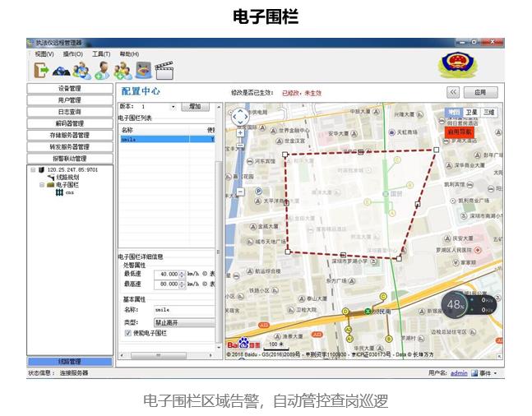Select radio button beside 最高速 km/h
The image size is (532, 416).
pos(204,284)
